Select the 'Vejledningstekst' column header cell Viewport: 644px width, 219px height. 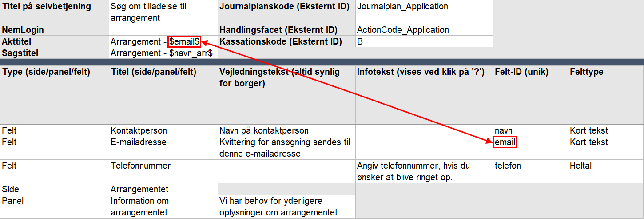[x=286, y=95]
